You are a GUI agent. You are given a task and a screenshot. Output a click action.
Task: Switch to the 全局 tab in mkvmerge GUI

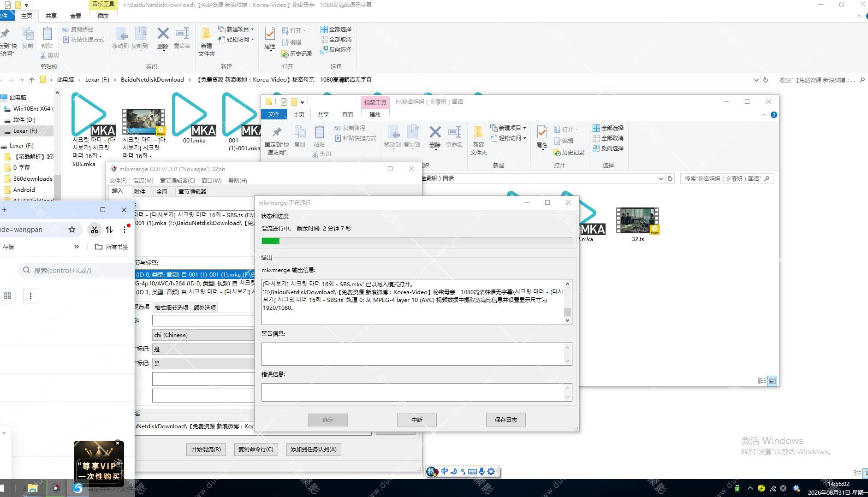point(161,191)
